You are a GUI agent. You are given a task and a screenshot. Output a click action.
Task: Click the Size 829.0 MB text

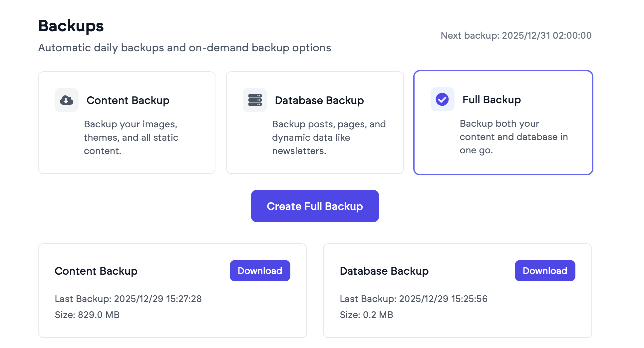click(x=87, y=315)
